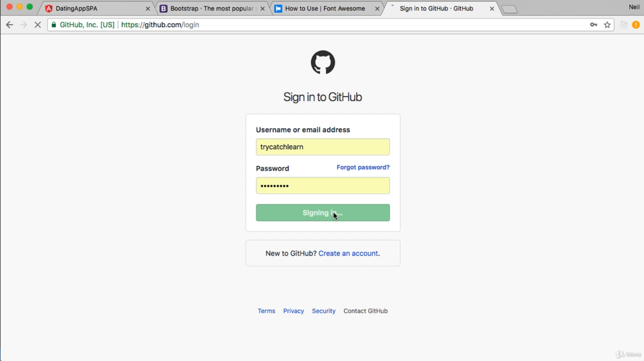
Task: Open a new tab button
Action: pyautogui.click(x=509, y=9)
